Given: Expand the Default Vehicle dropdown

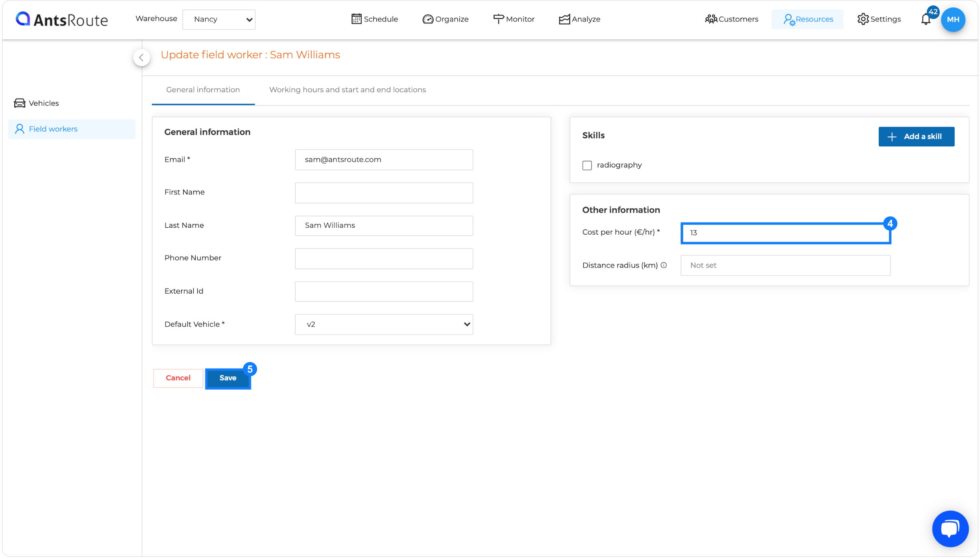Looking at the screenshot, I should [x=384, y=324].
